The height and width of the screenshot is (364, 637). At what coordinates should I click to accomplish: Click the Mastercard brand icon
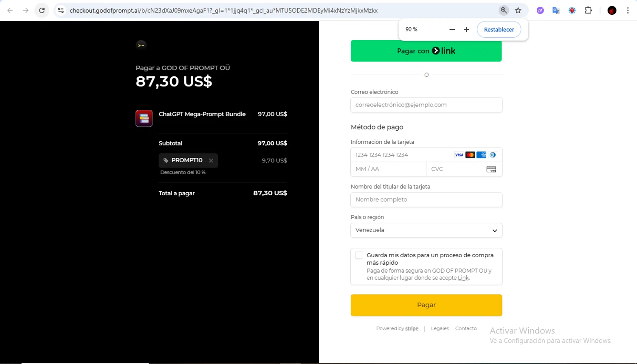point(470,155)
